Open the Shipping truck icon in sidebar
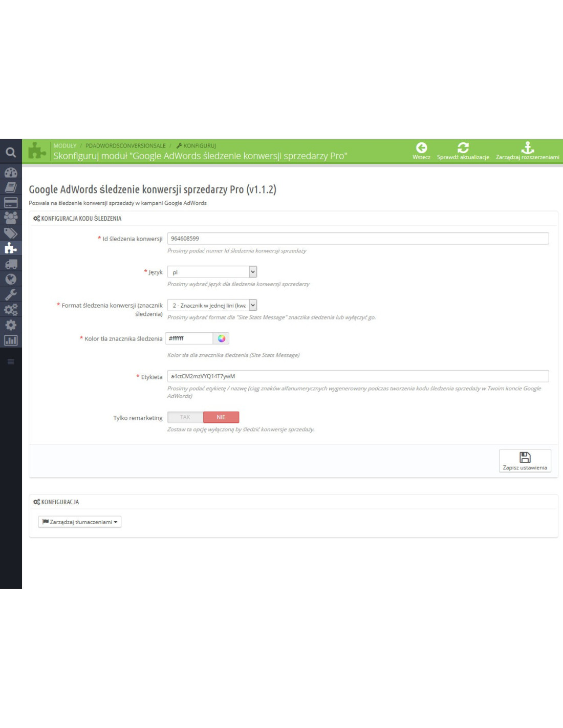Image resolution: width=563 pixels, height=728 pixels. (11, 264)
